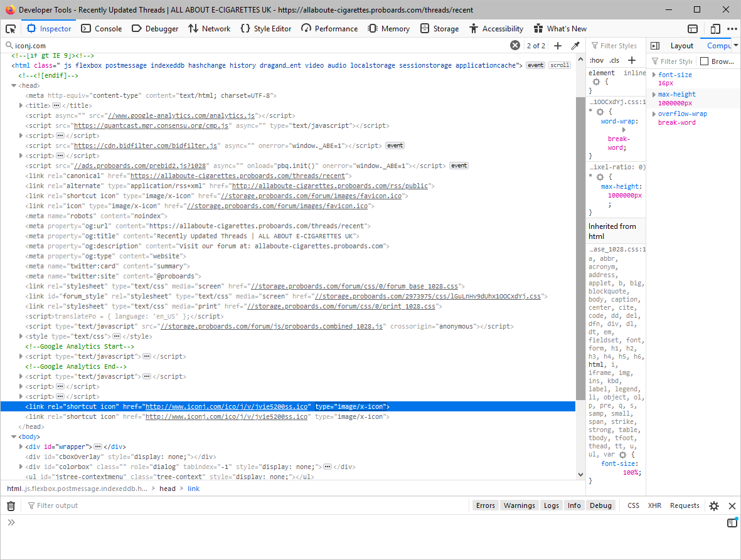
Task: Toggle Requests filter in console
Action: [x=685, y=505]
